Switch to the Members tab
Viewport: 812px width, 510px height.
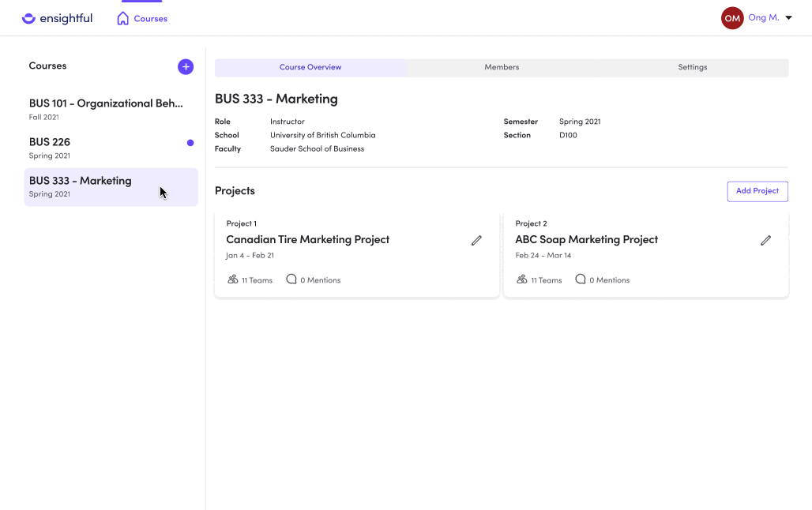click(x=502, y=67)
